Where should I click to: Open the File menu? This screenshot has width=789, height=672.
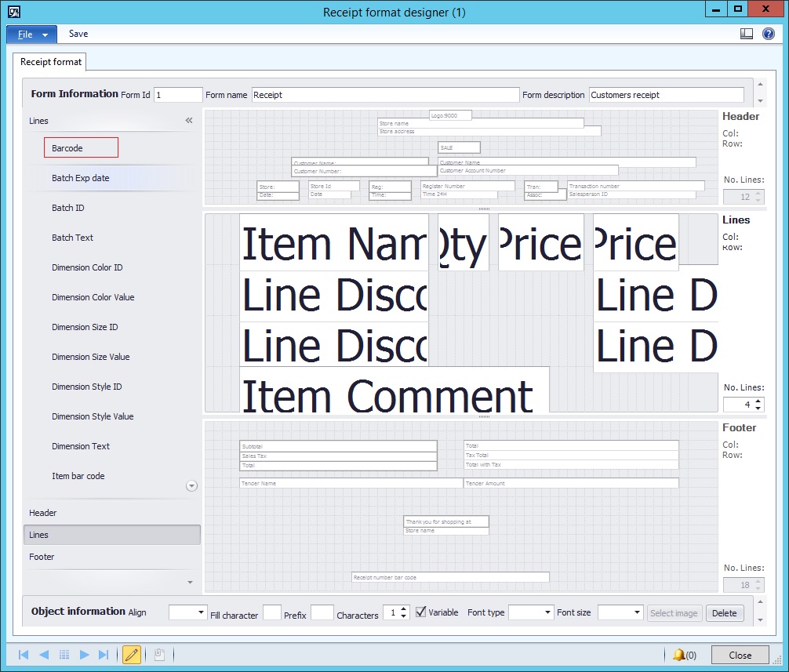tap(31, 35)
